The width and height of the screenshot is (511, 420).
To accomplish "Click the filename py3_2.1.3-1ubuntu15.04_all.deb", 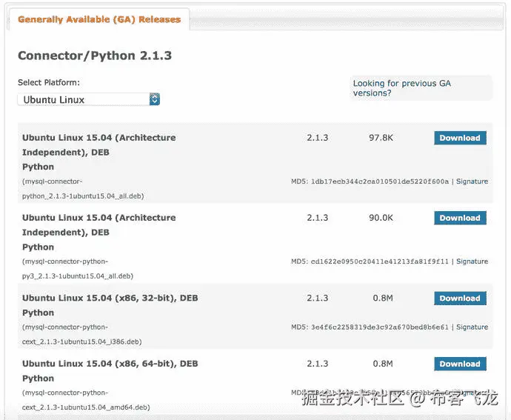I will click(x=78, y=276).
